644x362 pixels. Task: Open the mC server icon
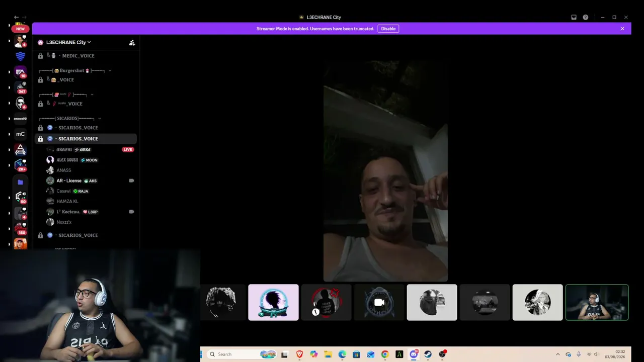20,134
